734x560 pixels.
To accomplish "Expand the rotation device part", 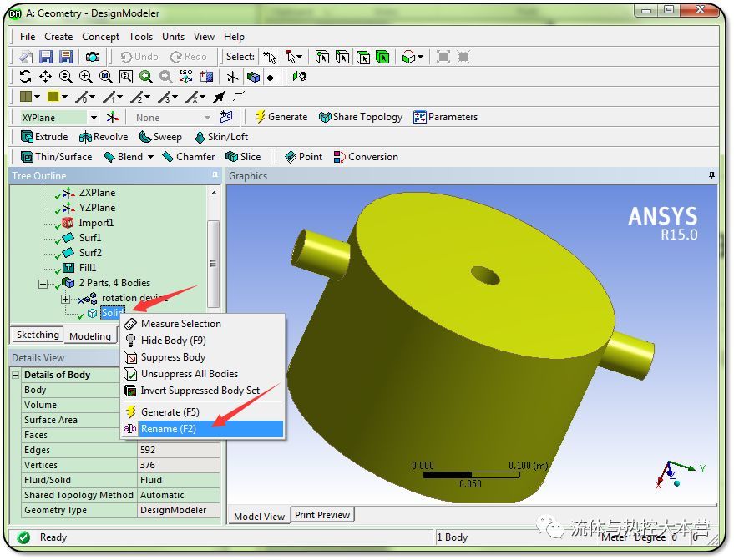I will [65, 299].
